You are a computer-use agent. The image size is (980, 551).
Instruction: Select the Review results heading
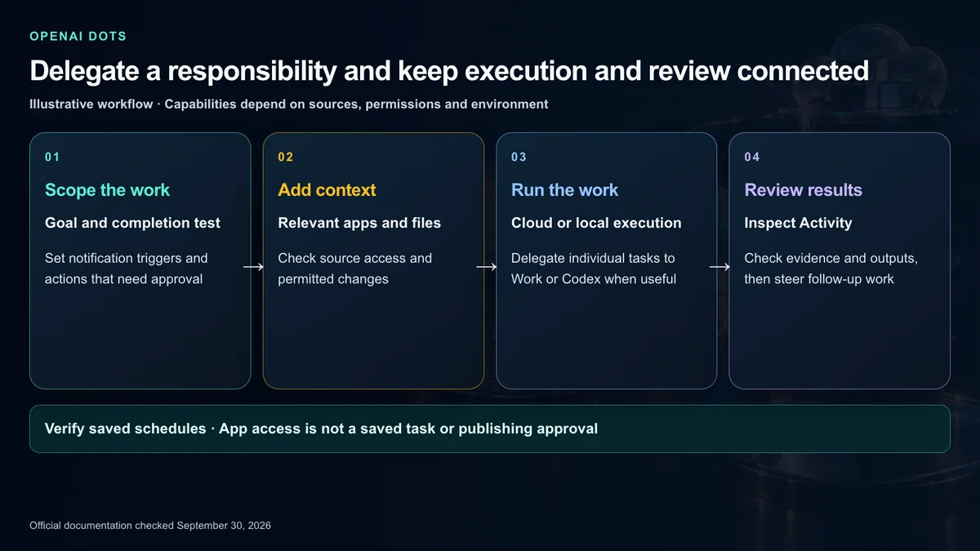click(x=803, y=190)
